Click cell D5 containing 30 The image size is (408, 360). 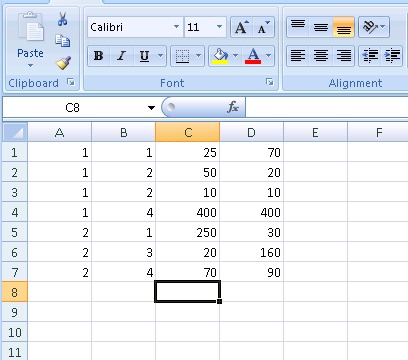(252, 232)
